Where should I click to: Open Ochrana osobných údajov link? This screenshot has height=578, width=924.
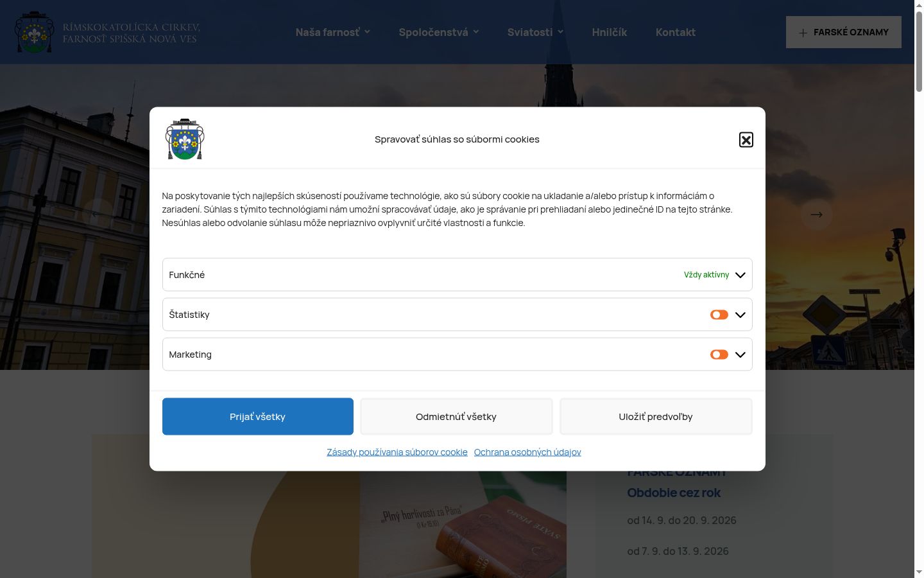point(527,452)
